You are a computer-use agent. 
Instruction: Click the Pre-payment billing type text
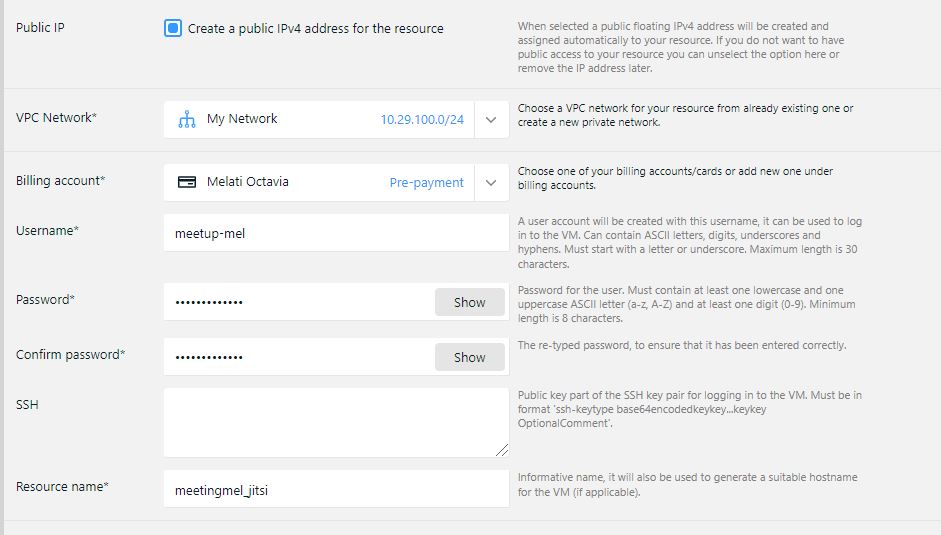(x=426, y=183)
